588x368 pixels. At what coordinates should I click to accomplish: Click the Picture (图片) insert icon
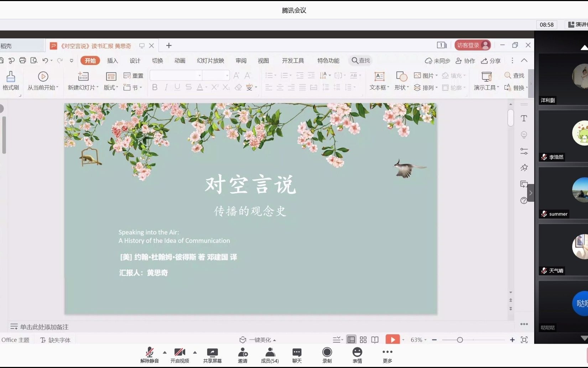click(x=417, y=75)
